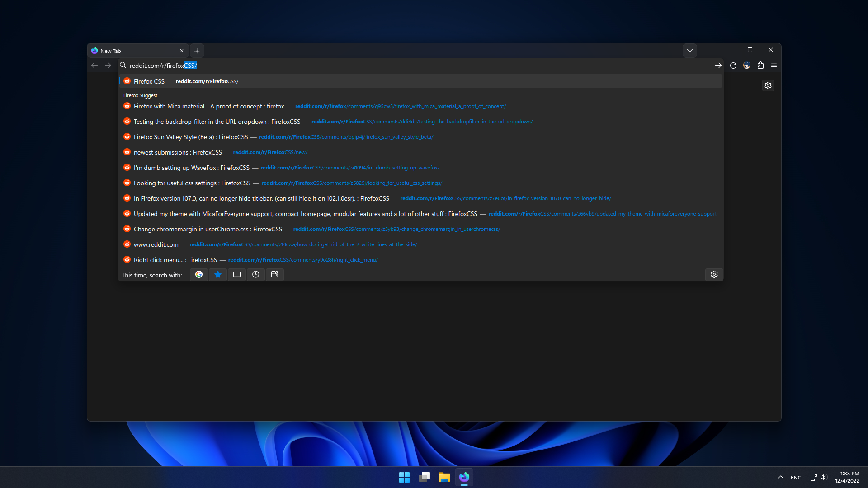Open the hamburger application menu
Screen dimensions: 868x488
774,66
